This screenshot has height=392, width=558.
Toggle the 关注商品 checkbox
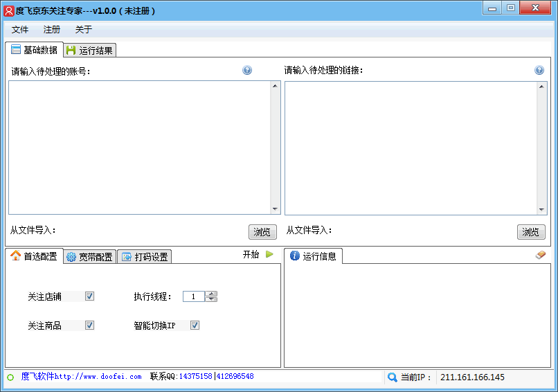coord(89,325)
